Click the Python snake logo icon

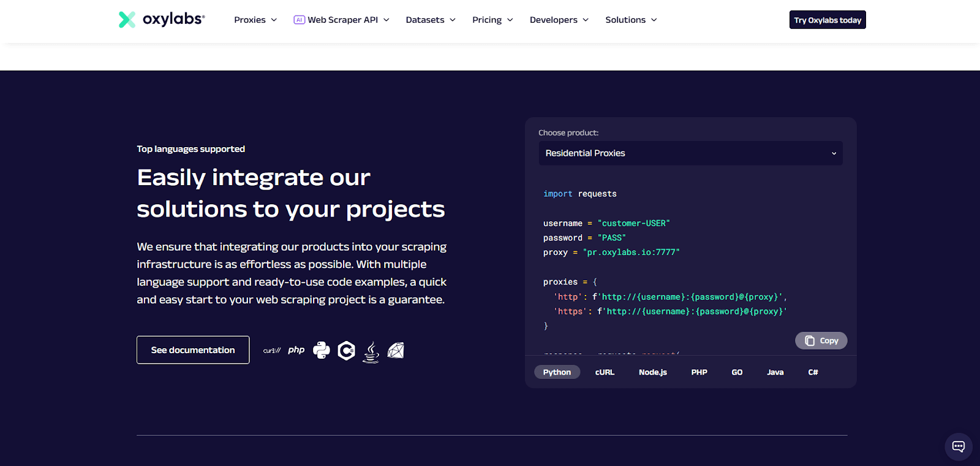322,350
